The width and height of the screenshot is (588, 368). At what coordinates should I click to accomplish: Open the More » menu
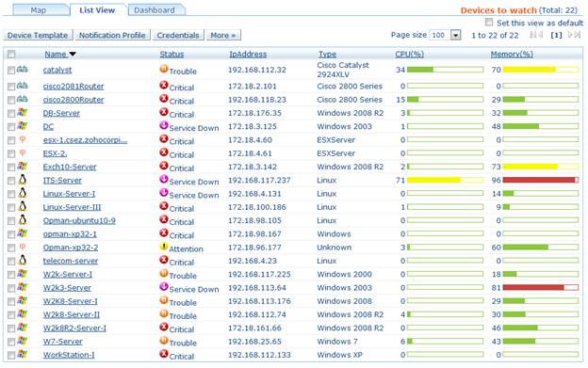pos(223,35)
